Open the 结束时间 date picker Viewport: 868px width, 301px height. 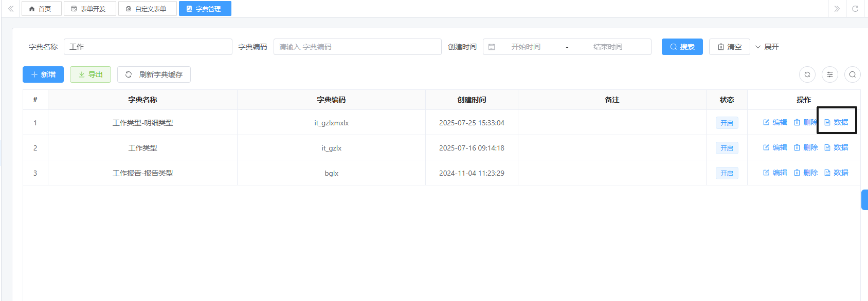tap(607, 47)
